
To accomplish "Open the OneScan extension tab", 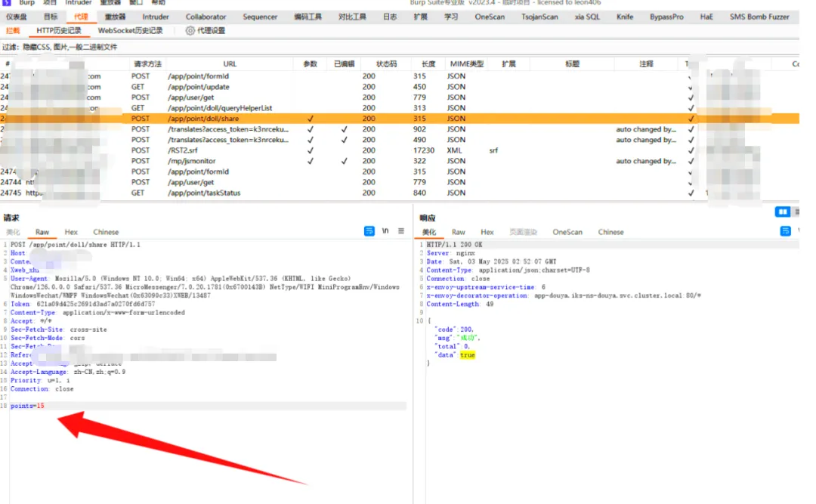I will click(490, 17).
